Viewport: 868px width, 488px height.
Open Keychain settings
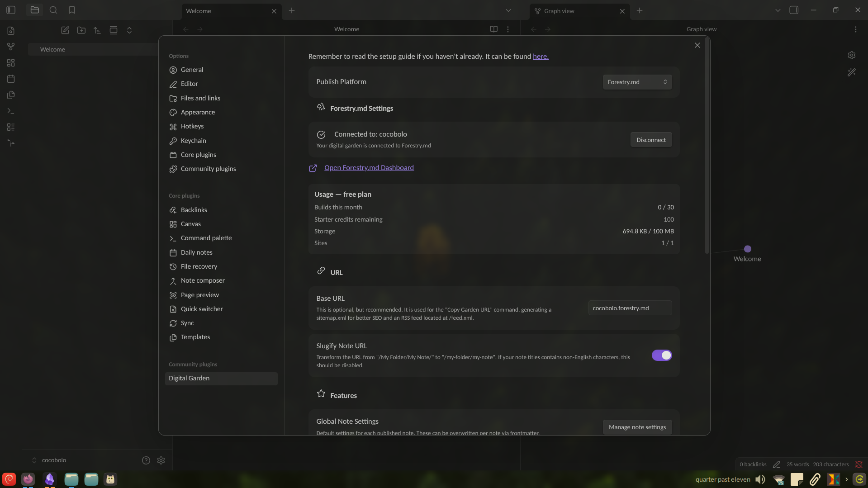(221, 141)
